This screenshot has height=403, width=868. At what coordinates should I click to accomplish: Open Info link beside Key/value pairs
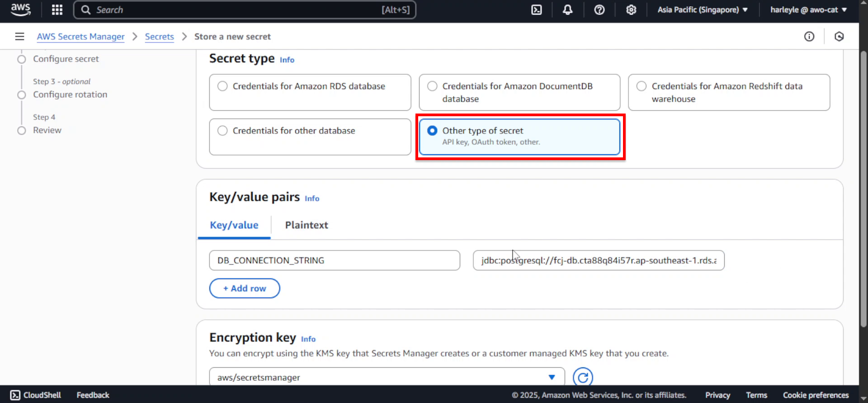click(x=312, y=199)
